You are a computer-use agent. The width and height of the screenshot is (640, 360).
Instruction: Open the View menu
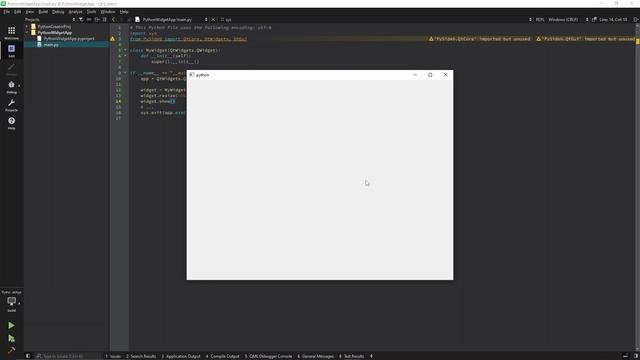pyautogui.click(x=30, y=12)
